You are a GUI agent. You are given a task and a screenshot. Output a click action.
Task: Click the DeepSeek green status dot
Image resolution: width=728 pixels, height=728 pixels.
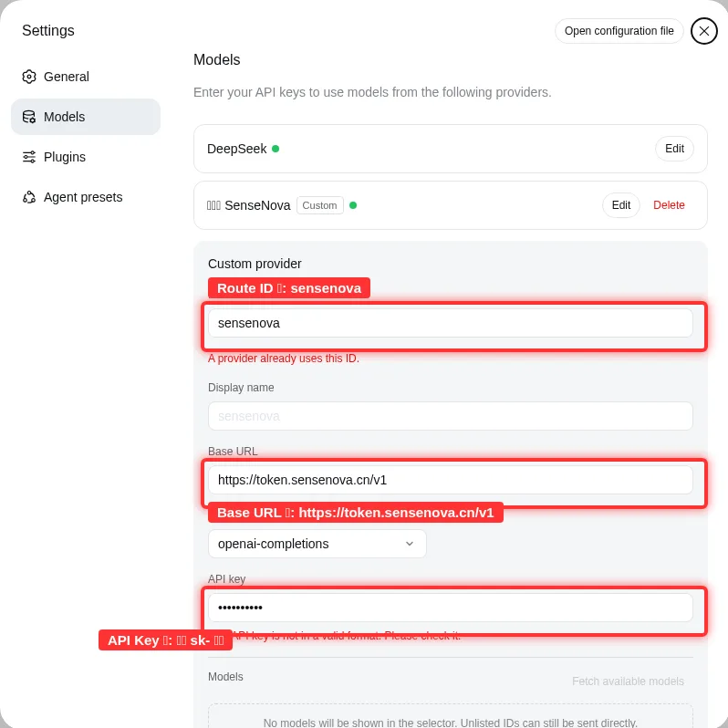[276, 149]
